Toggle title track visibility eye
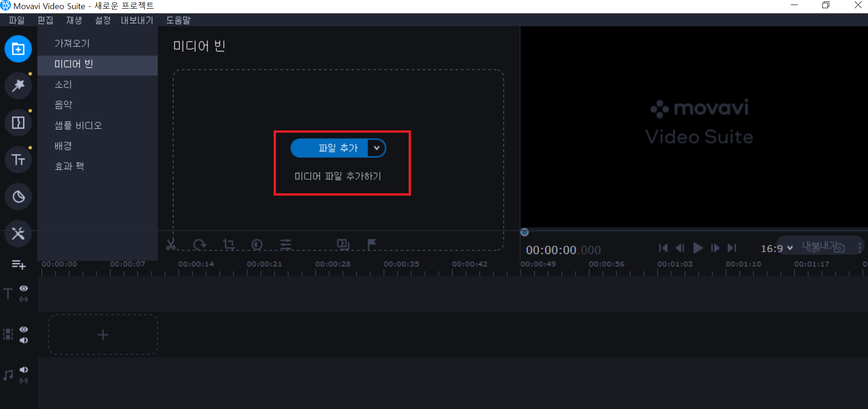The width and height of the screenshot is (868, 409). click(24, 288)
